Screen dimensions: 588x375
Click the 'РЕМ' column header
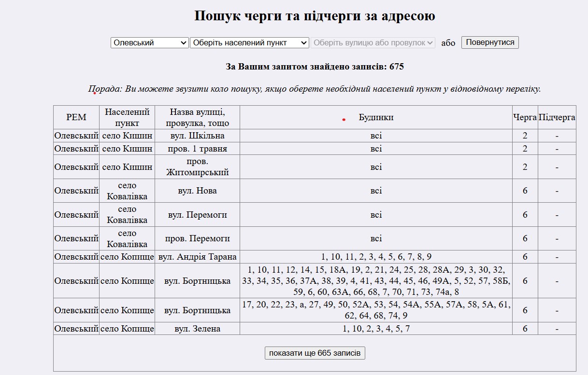76,117
